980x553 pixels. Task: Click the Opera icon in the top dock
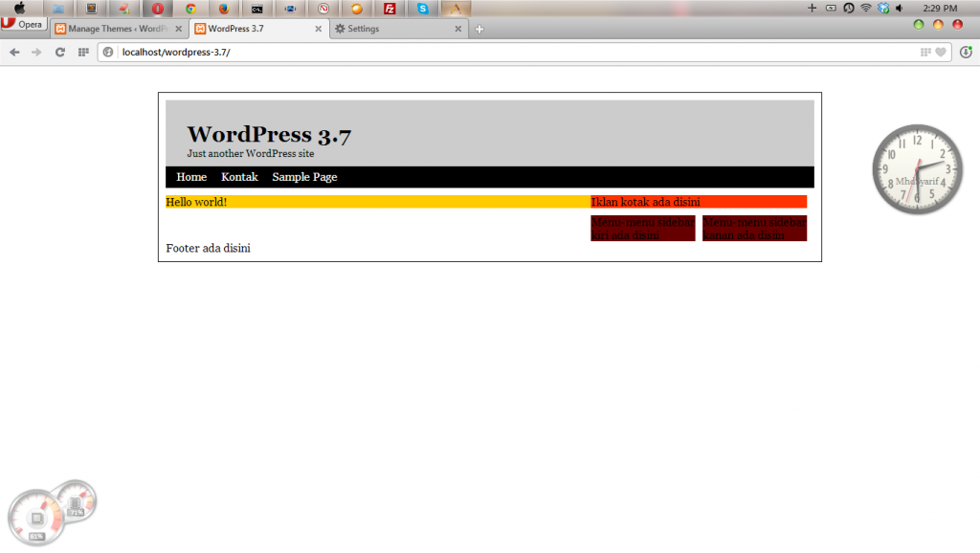tap(158, 9)
